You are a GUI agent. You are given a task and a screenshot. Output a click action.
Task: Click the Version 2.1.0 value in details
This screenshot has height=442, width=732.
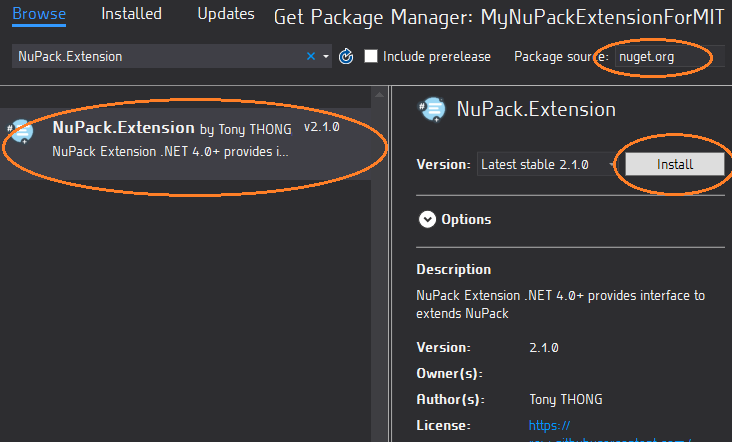coord(544,348)
